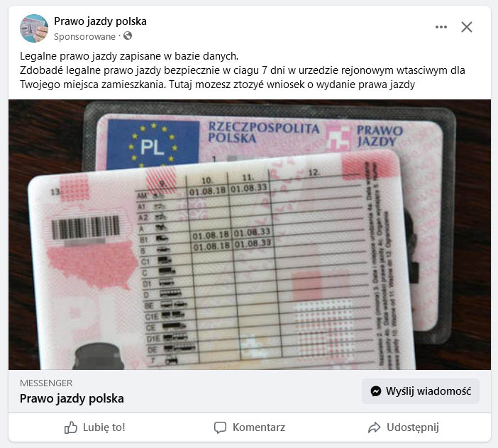
Task: Open the Prawo jazdy polska page name at top
Action: (x=100, y=21)
